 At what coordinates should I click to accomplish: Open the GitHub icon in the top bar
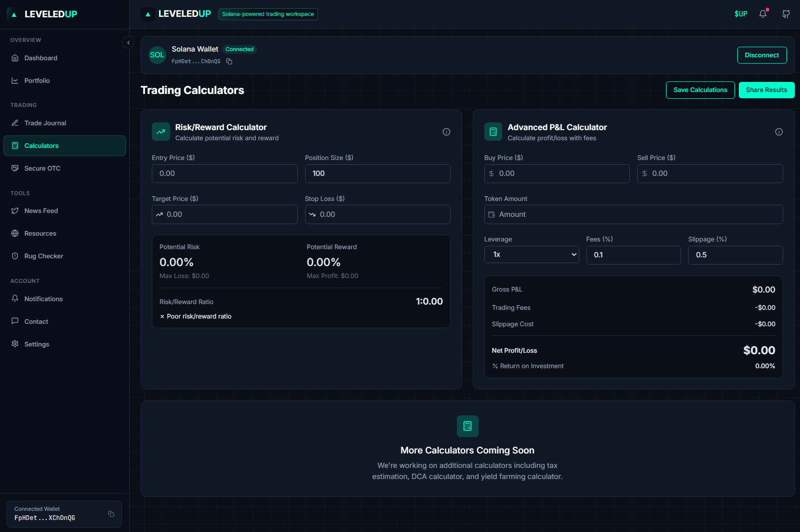click(786, 14)
